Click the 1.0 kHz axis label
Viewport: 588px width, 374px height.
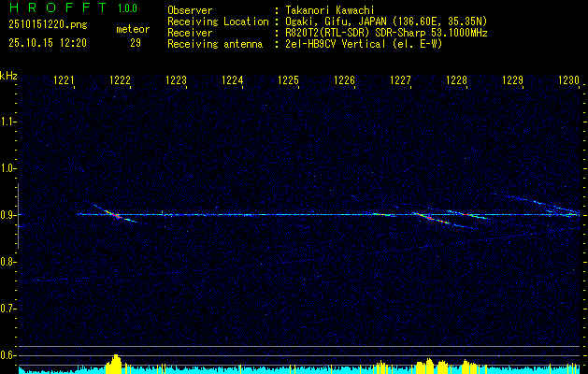click(7, 168)
